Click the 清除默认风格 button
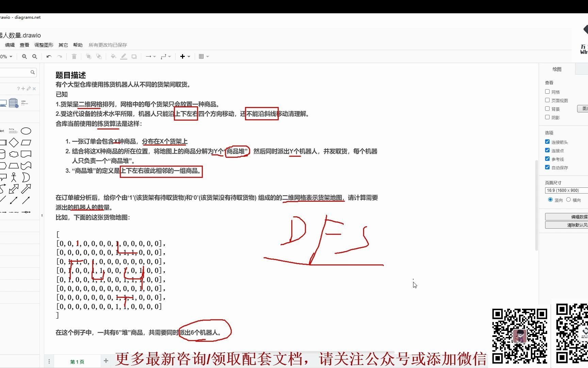588x368 pixels. (567, 225)
